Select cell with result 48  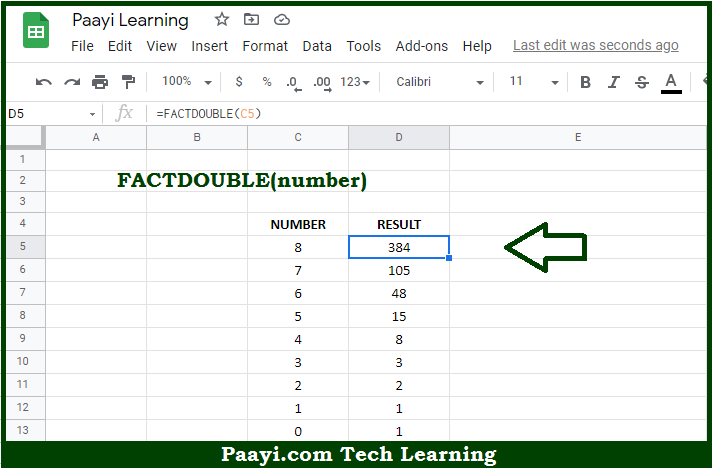(x=399, y=293)
